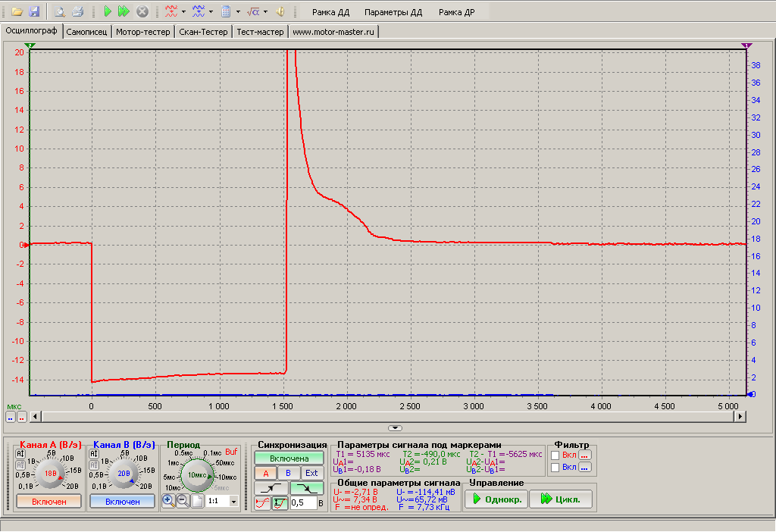This screenshot has height=532, width=776.
Task: Click the blue dotted marker button below graph
Action: [x=11, y=418]
